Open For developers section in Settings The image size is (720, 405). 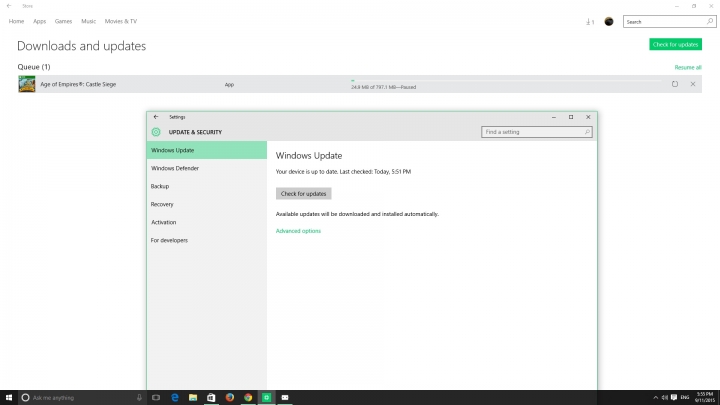207,240
